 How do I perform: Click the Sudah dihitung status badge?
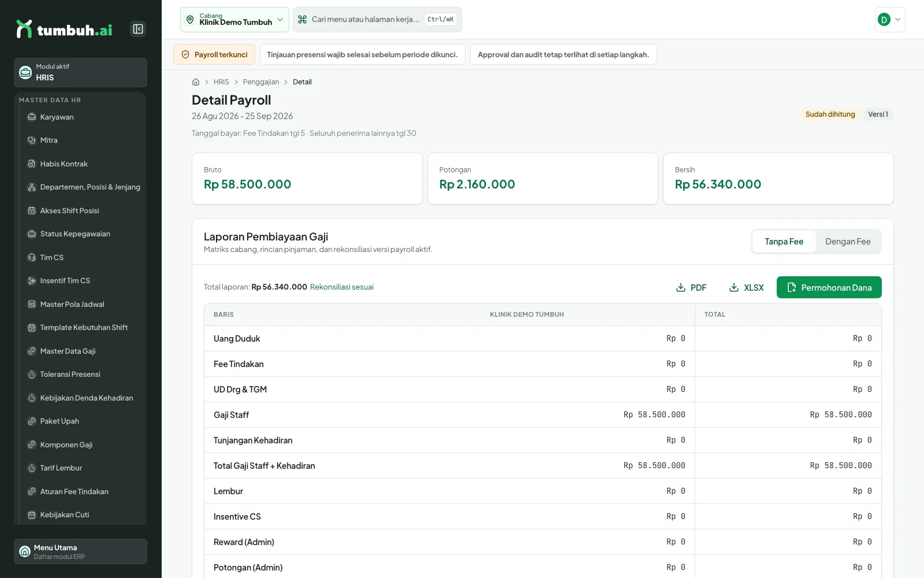tap(830, 114)
